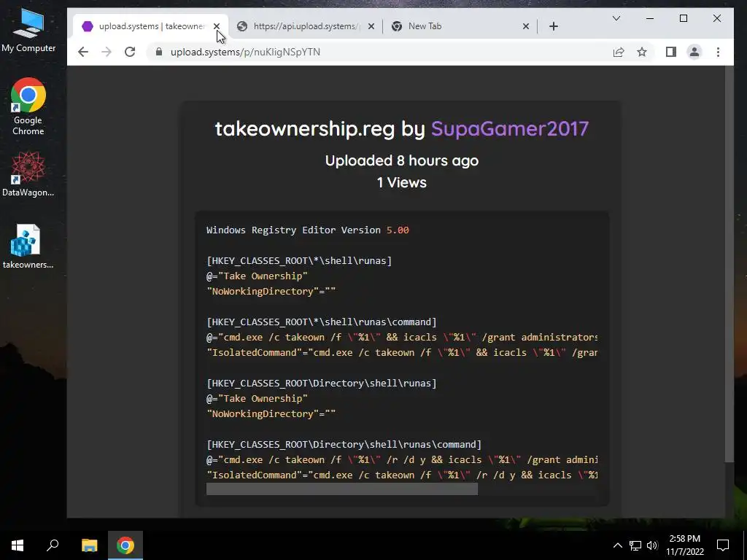
Task: Open Chrome's three-dot menu
Action: click(x=718, y=52)
